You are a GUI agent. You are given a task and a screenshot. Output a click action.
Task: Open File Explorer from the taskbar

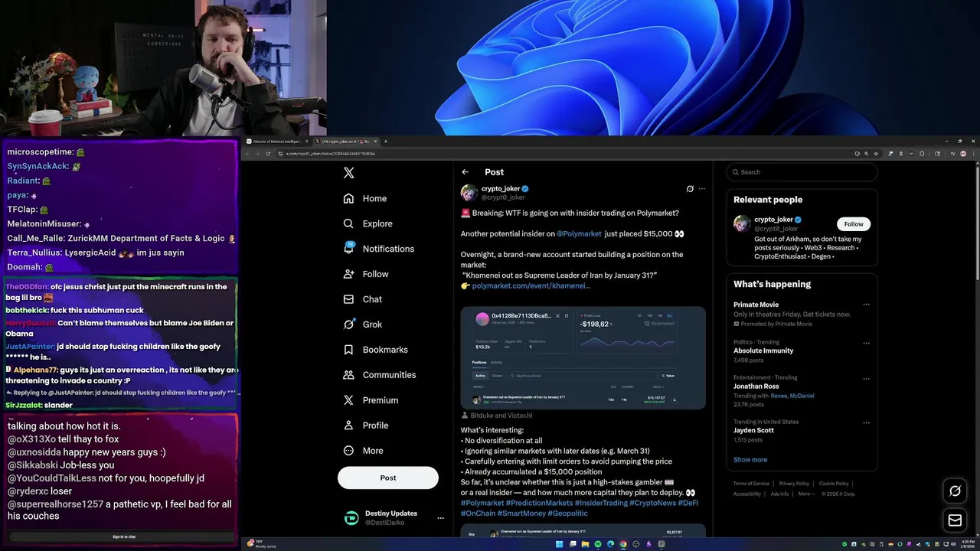tap(586, 544)
